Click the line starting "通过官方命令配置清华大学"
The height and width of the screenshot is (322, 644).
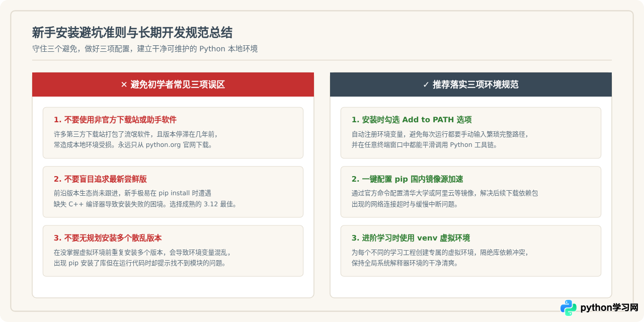[x=445, y=193]
